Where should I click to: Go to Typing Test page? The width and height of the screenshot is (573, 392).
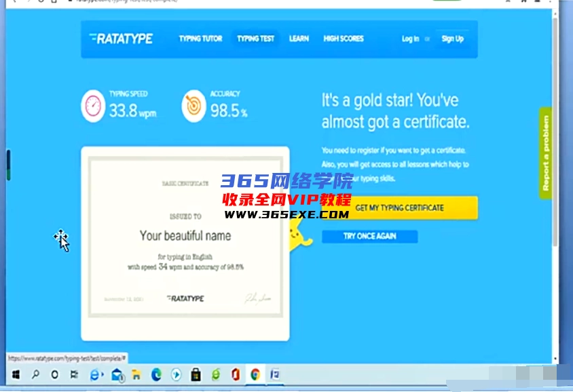(255, 39)
